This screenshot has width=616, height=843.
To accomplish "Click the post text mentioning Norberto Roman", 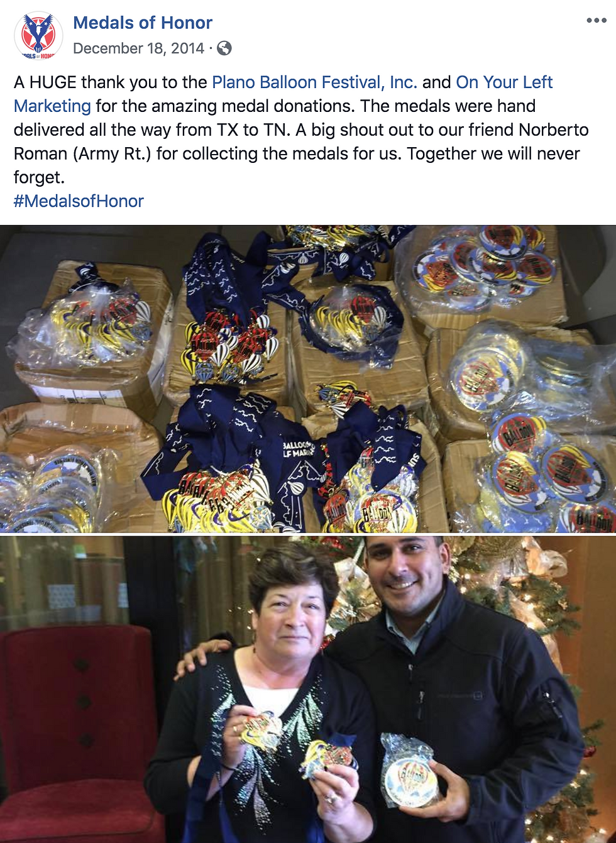I will [x=301, y=141].
